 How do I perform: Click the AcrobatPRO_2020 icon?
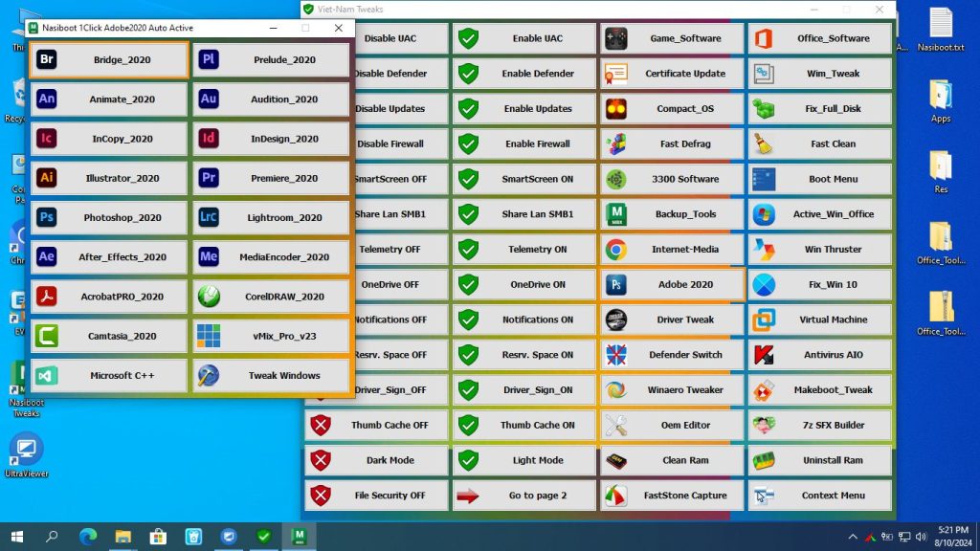[x=46, y=297]
